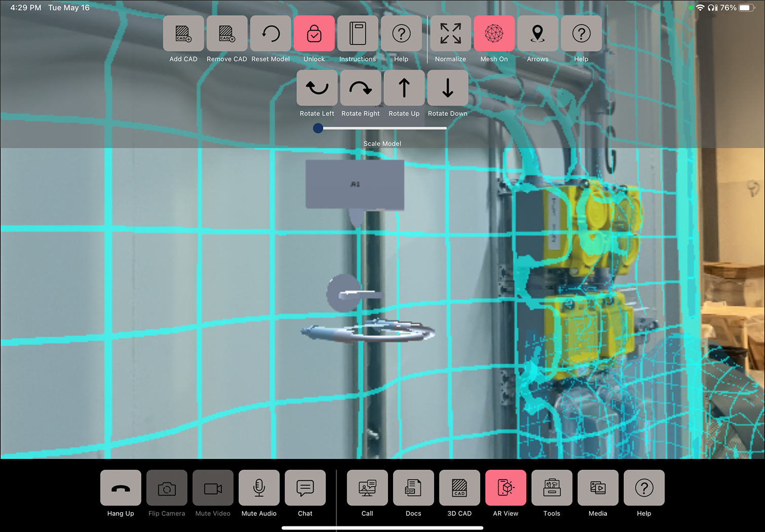Screen dimensions: 765x532
Task: Flip the camera
Action: 167,488
